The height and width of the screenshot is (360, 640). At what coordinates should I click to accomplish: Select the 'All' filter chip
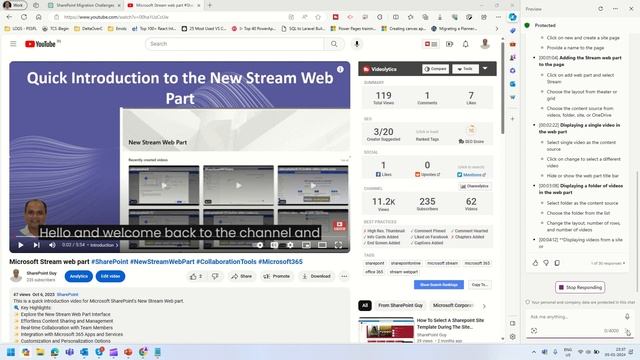tap(365, 305)
